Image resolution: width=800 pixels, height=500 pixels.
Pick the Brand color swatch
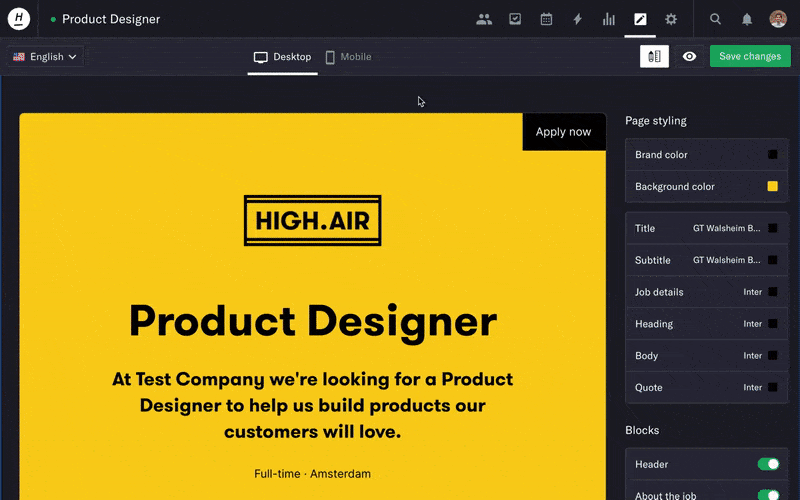click(772, 155)
